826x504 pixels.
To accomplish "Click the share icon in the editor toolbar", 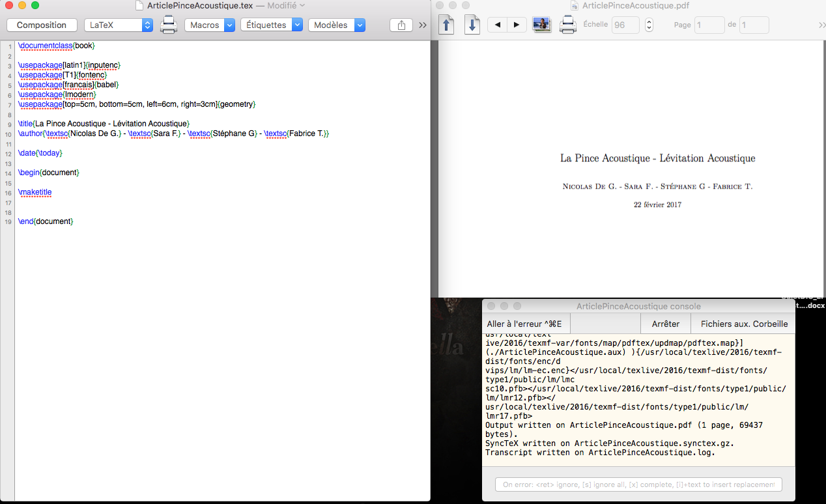I will [x=401, y=25].
